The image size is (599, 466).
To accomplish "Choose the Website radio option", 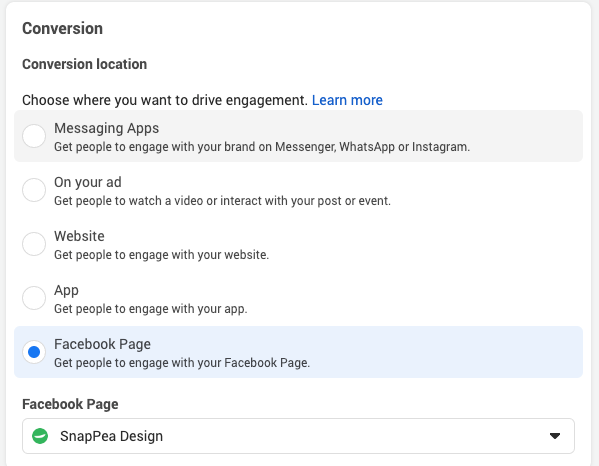I will pyautogui.click(x=34, y=244).
